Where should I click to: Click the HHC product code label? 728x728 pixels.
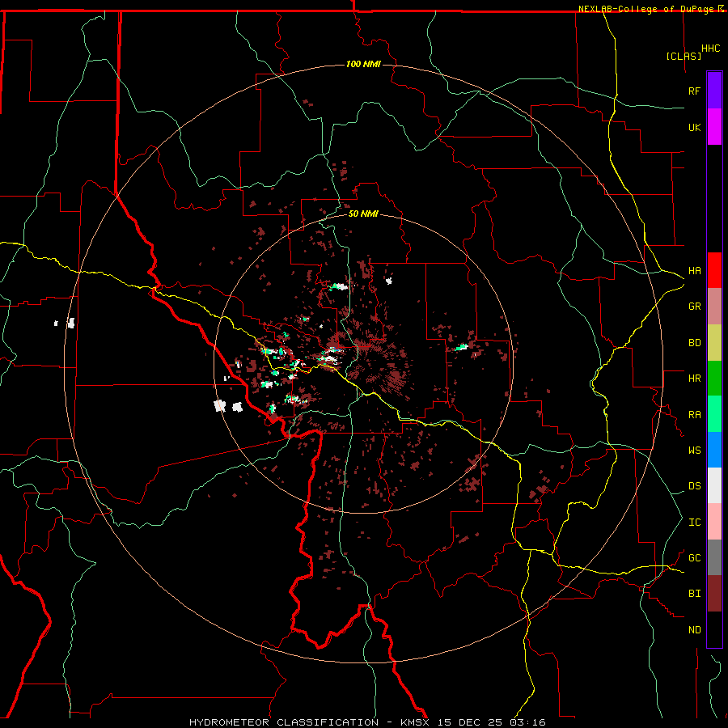pyautogui.click(x=710, y=49)
